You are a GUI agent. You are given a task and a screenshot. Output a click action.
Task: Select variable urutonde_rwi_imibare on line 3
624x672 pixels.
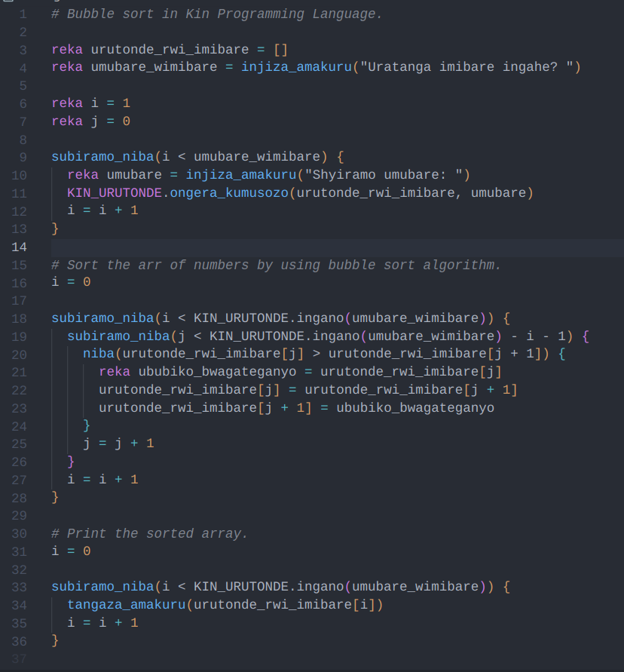click(170, 50)
